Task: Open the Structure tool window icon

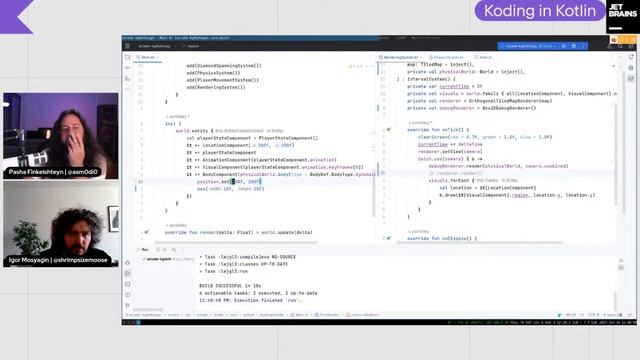Action: (128, 78)
